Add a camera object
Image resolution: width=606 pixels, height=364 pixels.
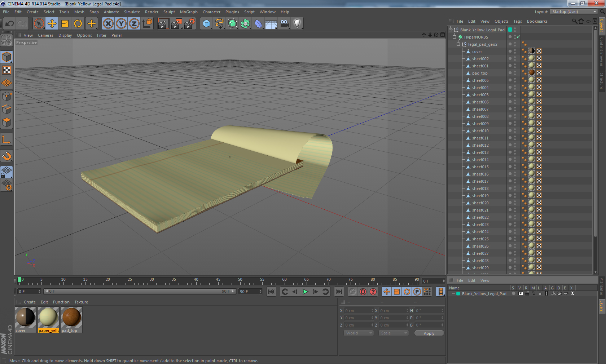pos(284,24)
